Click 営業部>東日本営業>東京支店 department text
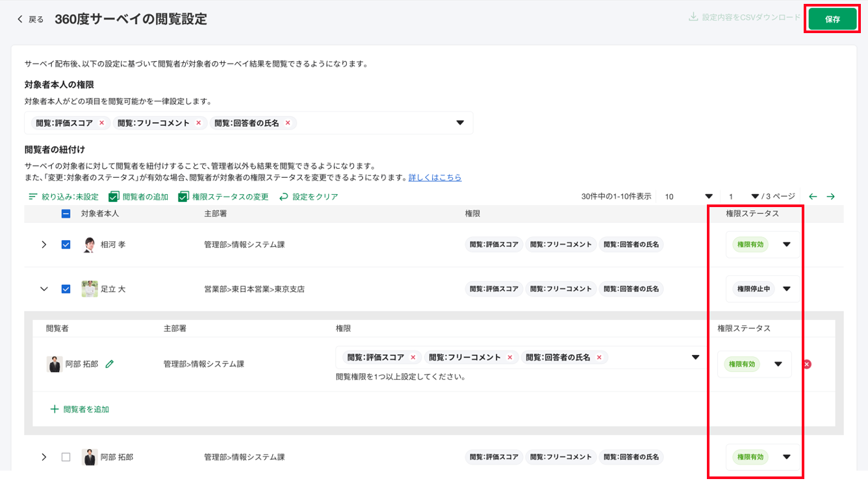This screenshot has width=868, height=481. coord(254,289)
